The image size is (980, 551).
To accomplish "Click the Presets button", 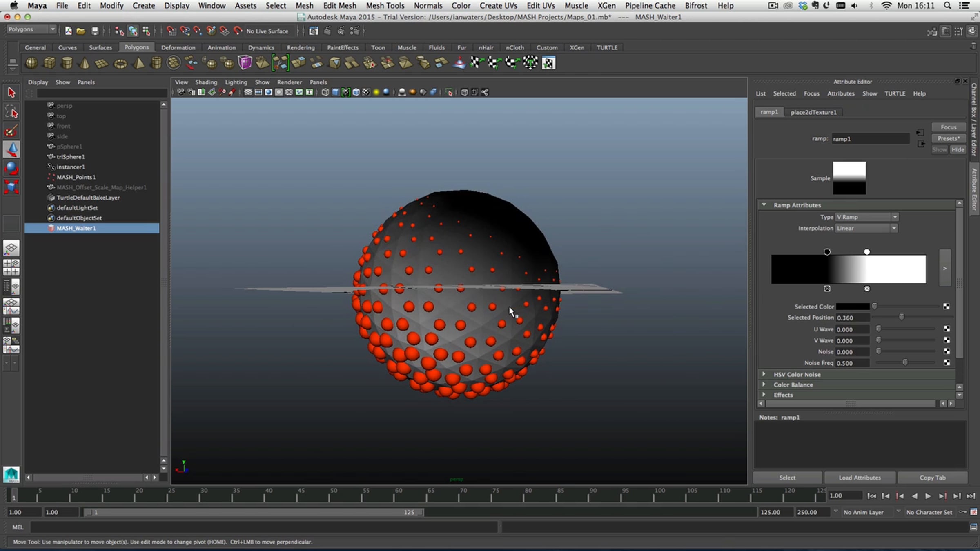I will click(x=949, y=138).
